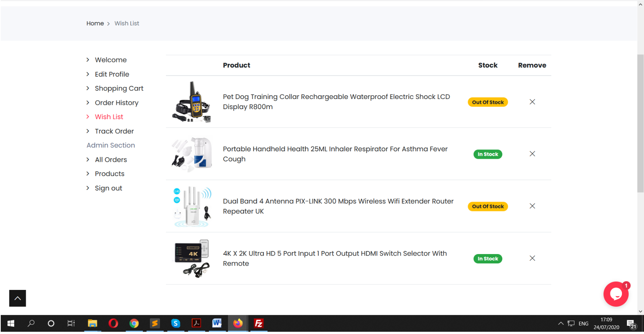
Task: Open FileZilla from the taskbar
Action: (258, 323)
